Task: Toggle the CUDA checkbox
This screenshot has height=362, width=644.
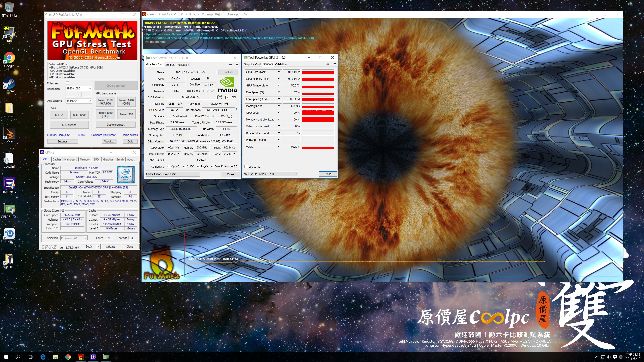Action: click(184, 166)
